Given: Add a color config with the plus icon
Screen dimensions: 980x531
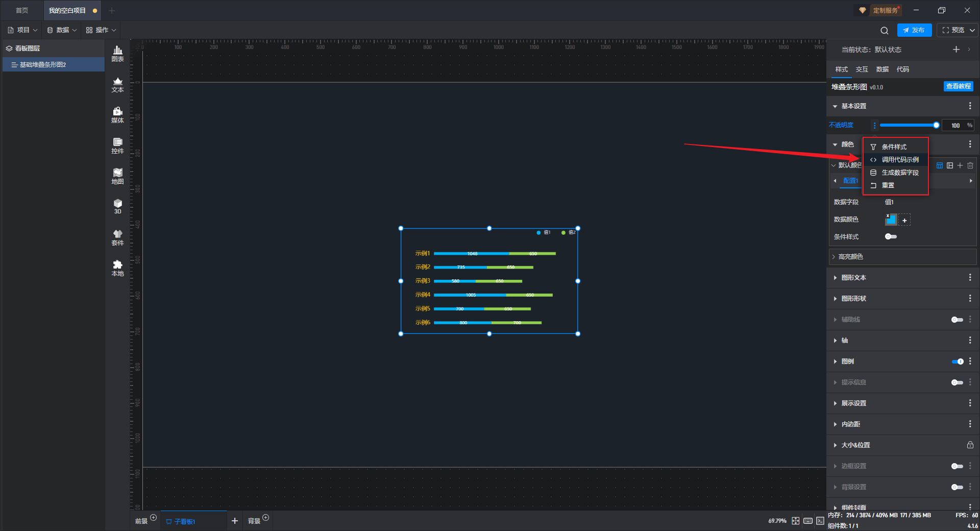Looking at the screenshot, I should pos(960,165).
